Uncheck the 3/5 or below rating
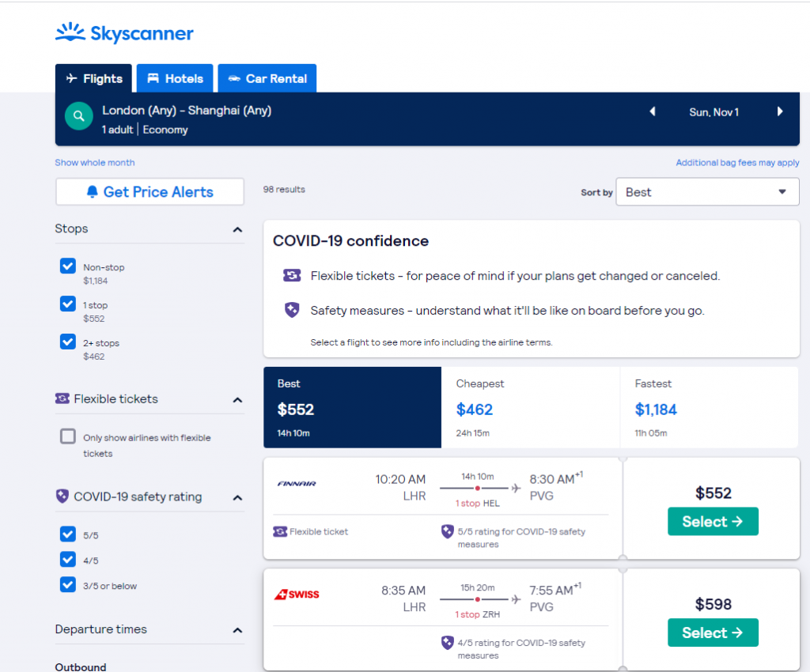 [x=68, y=585]
